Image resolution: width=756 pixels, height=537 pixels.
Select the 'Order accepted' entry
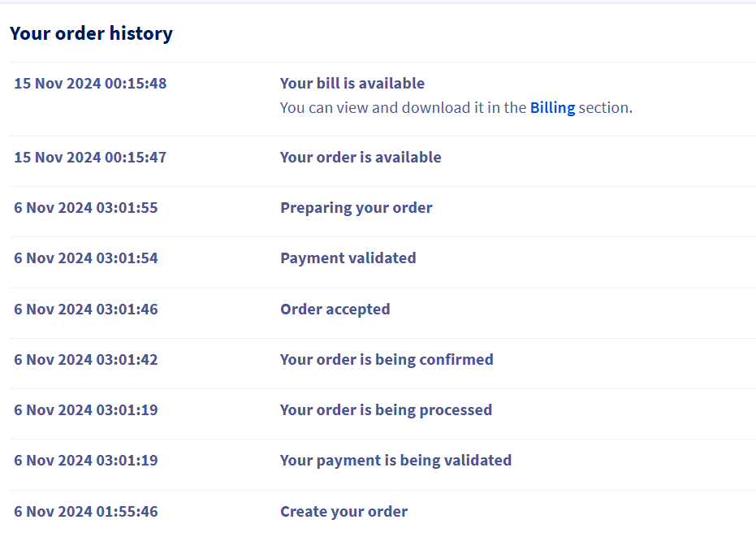pyautogui.click(x=335, y=310)
